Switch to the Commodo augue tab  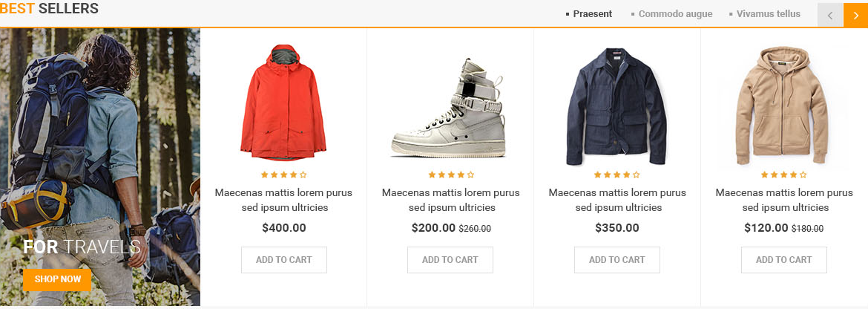click(x=674, y=14)
